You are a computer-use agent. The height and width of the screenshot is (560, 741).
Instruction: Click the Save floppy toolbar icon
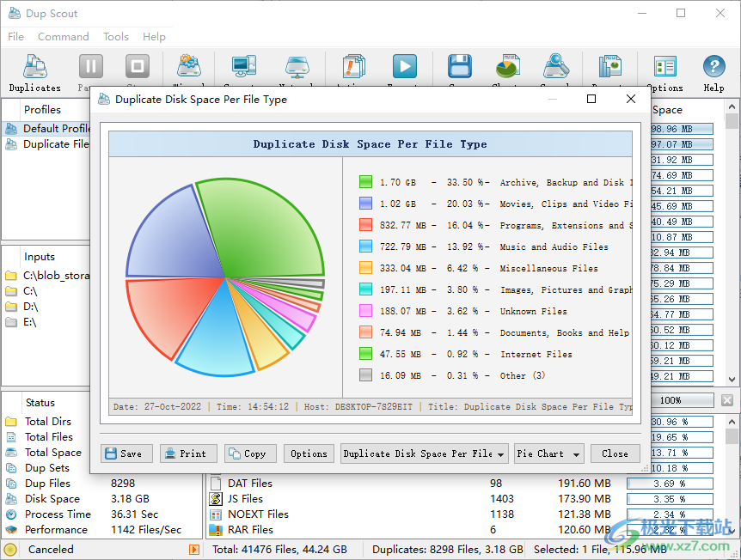click(x=459, y=66)
